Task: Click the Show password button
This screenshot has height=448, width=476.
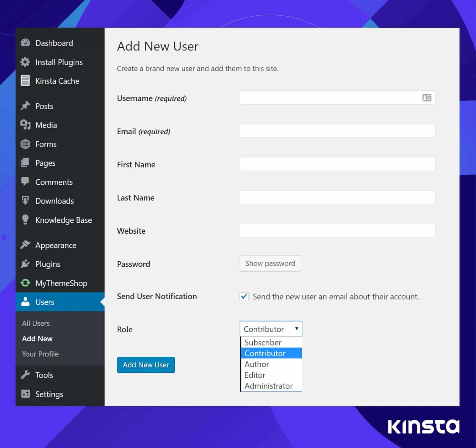Action: (270, 263)
